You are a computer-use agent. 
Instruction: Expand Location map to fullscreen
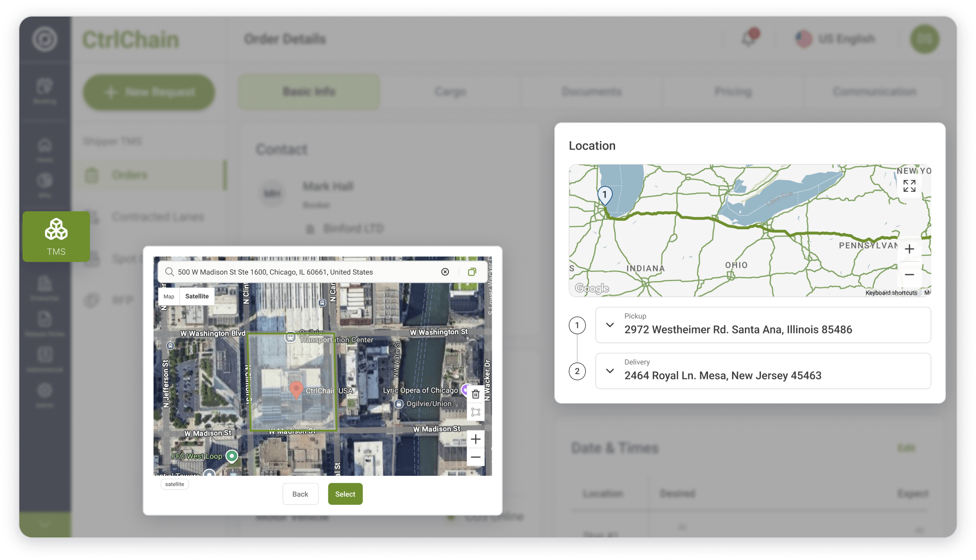[x=909, y=186]
